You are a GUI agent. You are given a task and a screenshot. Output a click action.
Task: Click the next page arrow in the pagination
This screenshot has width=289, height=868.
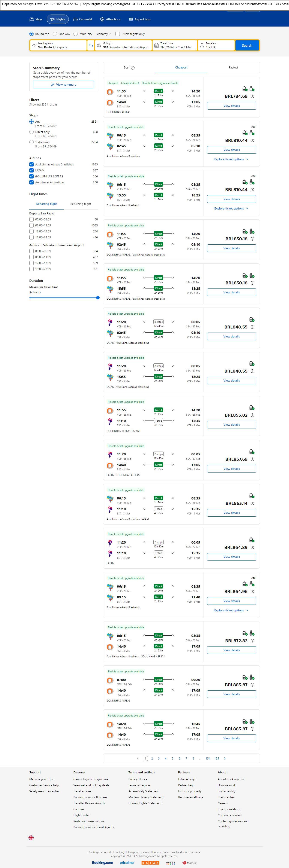(225, 758)
